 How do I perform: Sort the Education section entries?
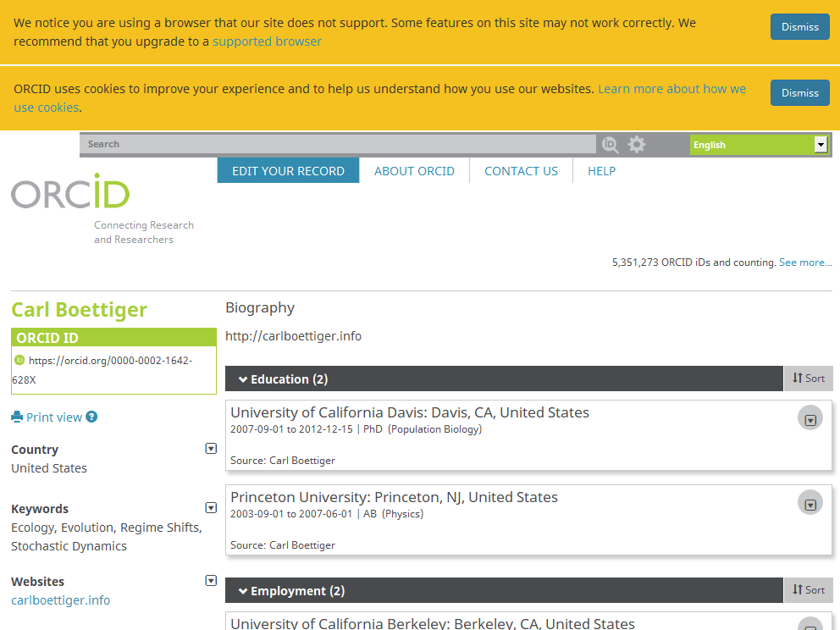pyautogui.click(x=809, y=379)
